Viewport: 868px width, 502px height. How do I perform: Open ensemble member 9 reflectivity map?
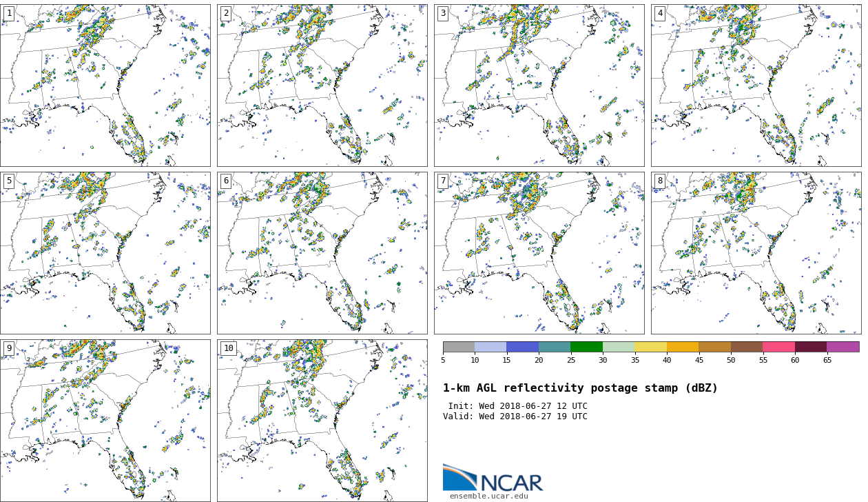[105, 421]
